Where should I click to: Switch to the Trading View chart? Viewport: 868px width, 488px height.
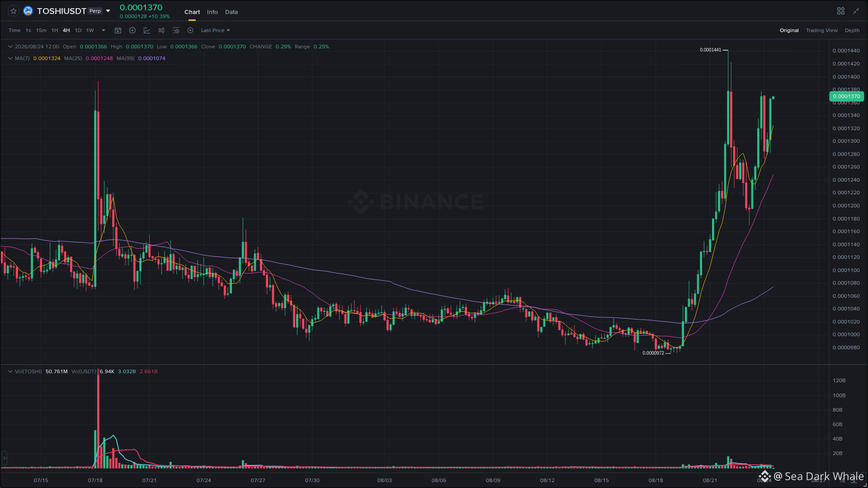click(822, 30)
